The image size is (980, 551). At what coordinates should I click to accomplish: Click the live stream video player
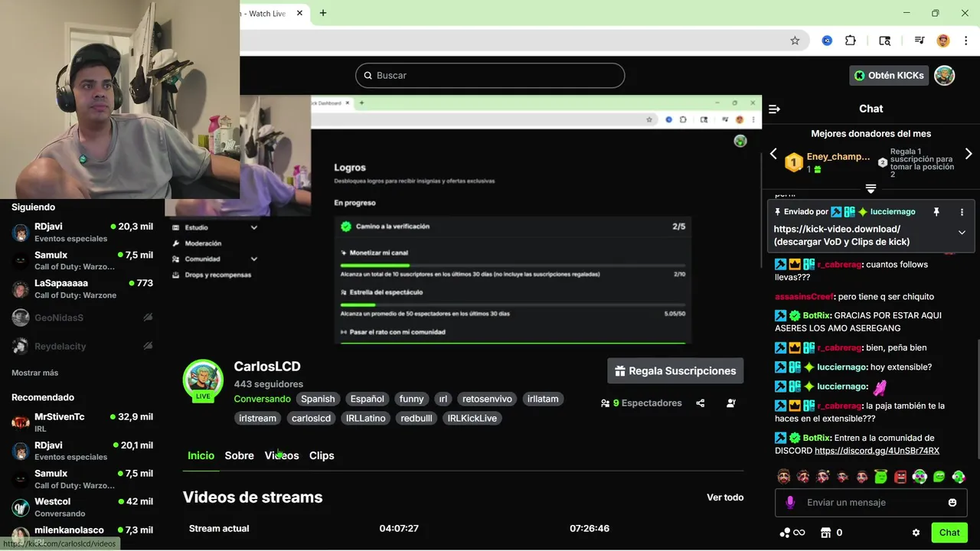pos(462,220)
